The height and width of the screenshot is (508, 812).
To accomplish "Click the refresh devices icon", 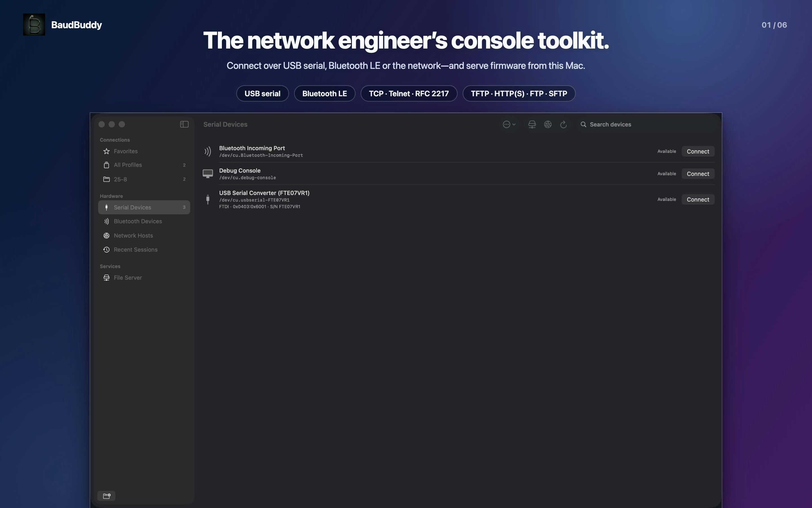I will tap(563, 124).
